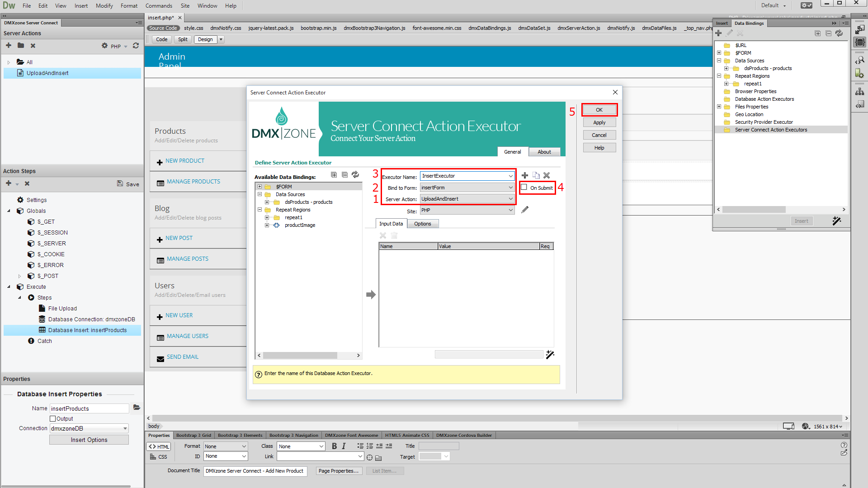This screenshot has width=868, height=488.
Task: Open the Commands menu
Action: pyautogui.click(x=159, y=6)
